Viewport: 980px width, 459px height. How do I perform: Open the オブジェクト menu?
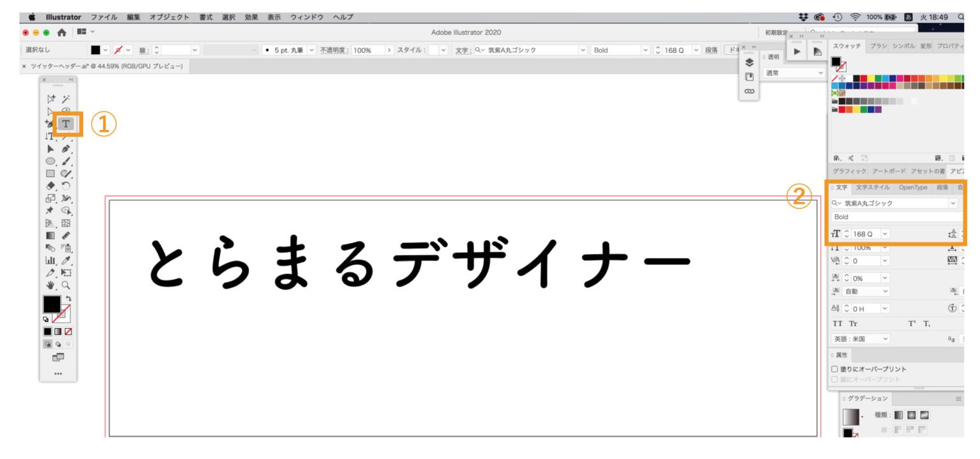point(170,17)
